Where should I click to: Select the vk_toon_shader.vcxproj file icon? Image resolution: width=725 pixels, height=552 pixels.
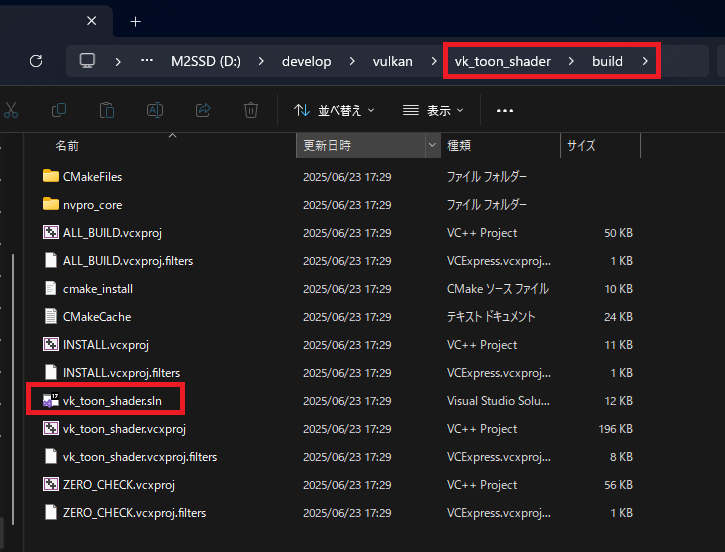tap(51, 429)
